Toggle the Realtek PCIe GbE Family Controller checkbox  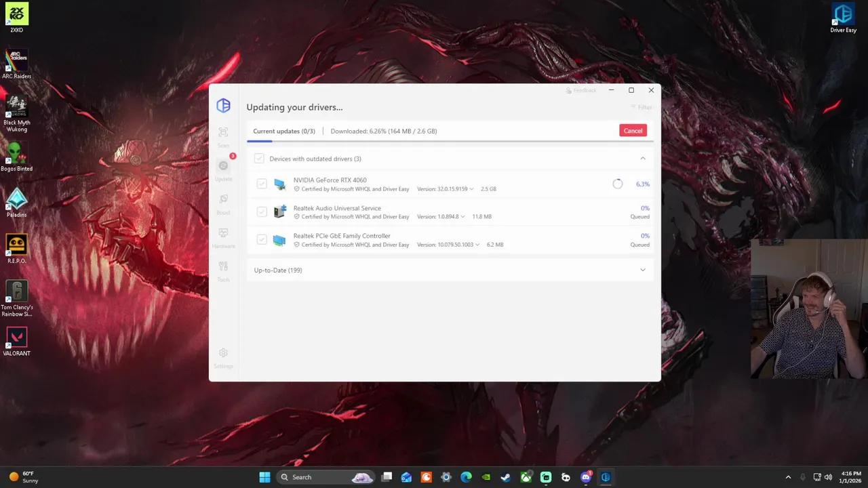[262, 240]
